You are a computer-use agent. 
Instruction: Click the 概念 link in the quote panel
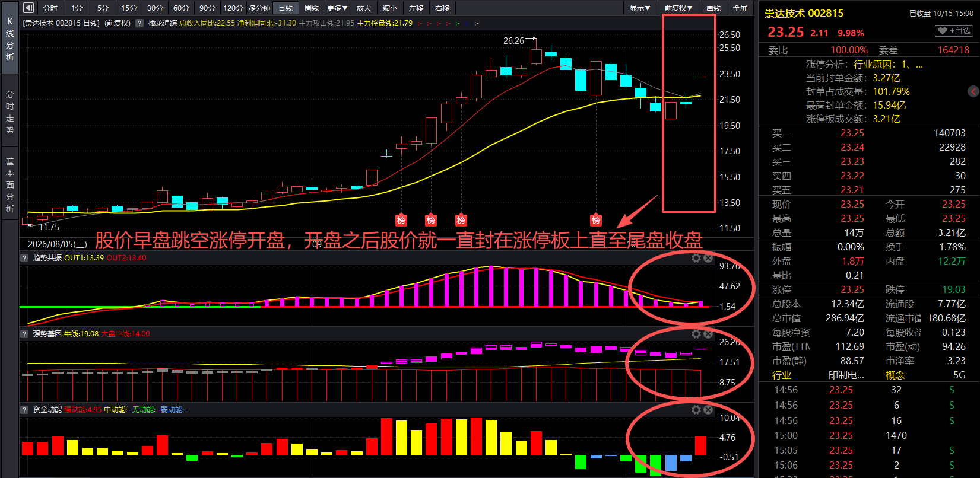(x=895, y=375)
